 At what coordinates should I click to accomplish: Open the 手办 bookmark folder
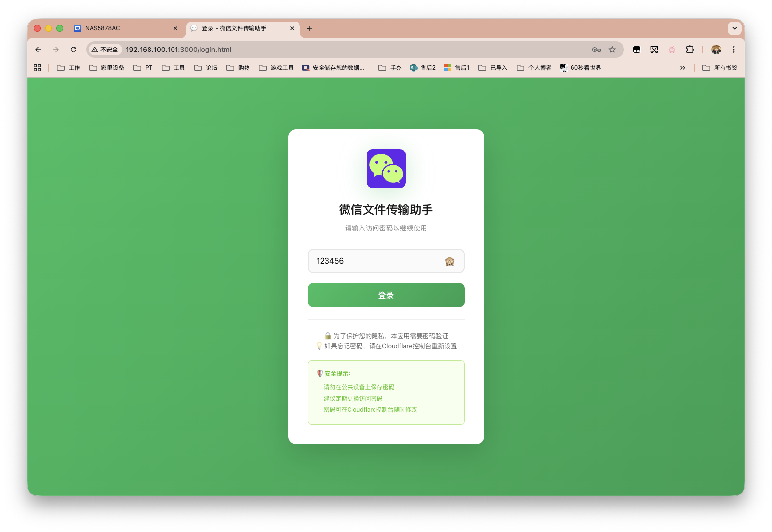click(x=390, y=68)
